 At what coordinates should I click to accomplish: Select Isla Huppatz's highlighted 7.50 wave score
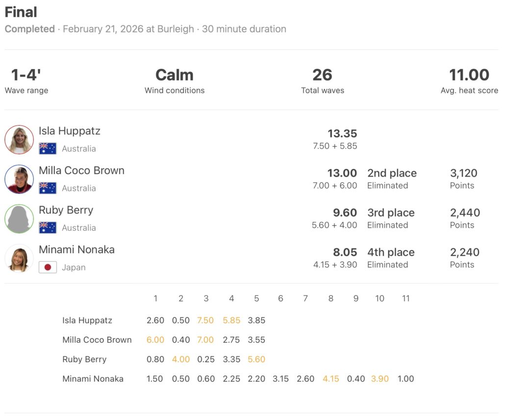[x=205, y=320]
